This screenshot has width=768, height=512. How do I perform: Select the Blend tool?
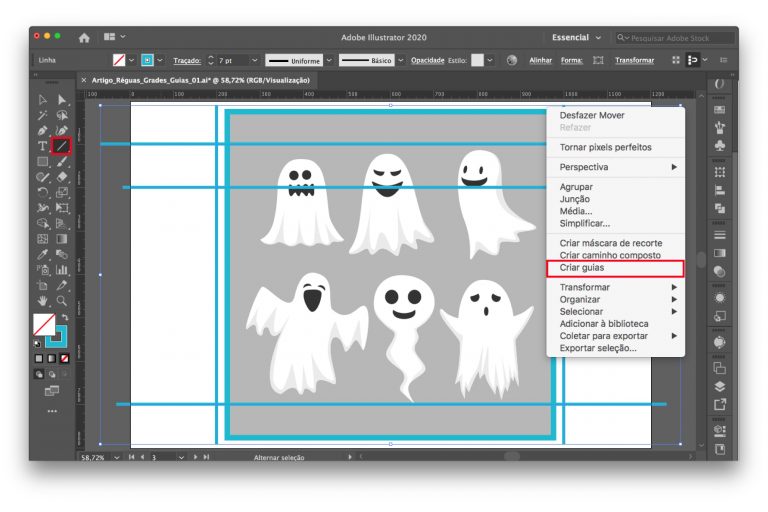[x=62, y=254]
